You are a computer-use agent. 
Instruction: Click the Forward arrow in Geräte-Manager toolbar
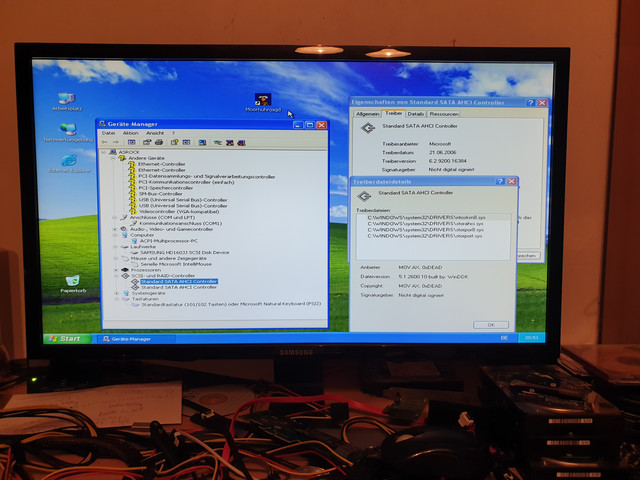point(116,142)
